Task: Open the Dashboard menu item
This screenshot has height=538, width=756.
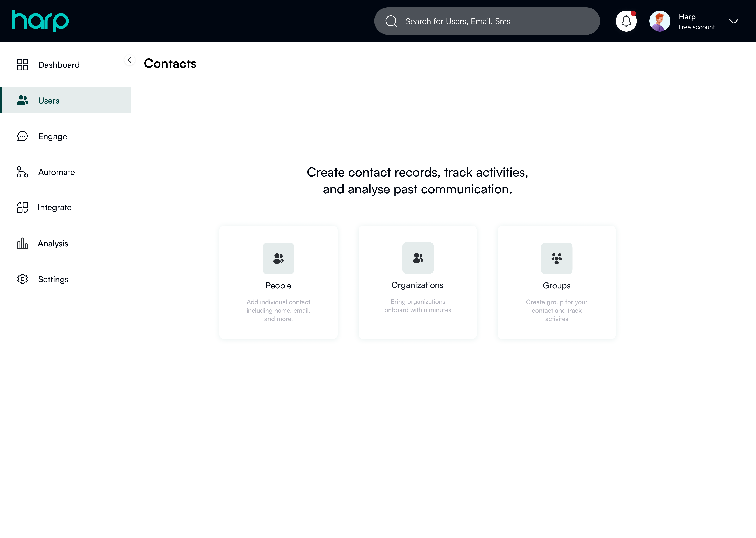Action: [x=66, y=65]
